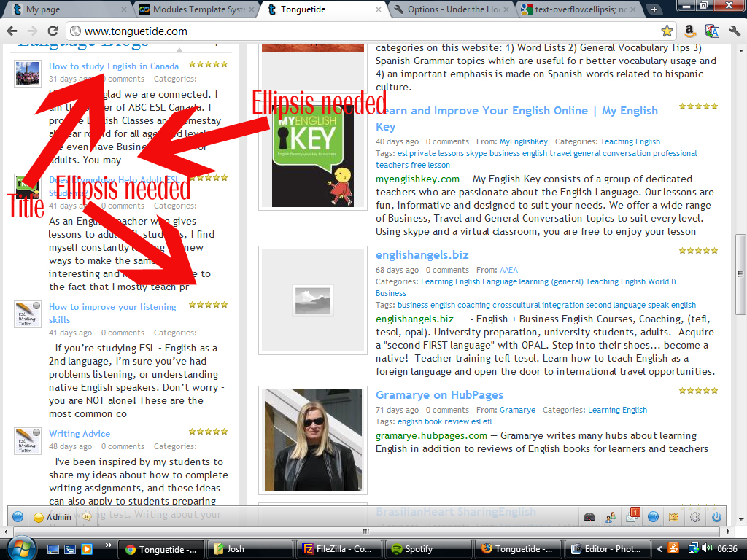View the Gramarye woman photo thumbnail
The width and height of the screenshot is (747, 560).
point(313,440)
